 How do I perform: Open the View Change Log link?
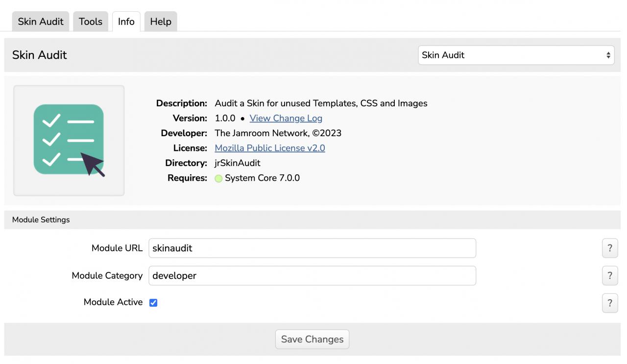click(286, 118)
